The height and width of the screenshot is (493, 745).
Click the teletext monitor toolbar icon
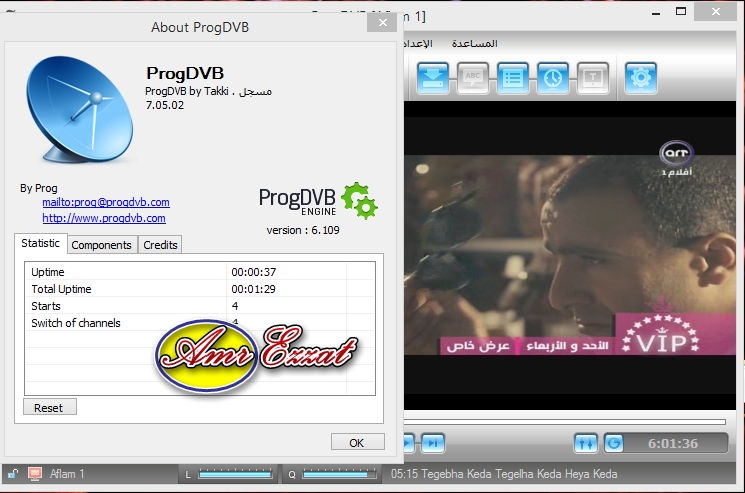click(x=592, y=78)
